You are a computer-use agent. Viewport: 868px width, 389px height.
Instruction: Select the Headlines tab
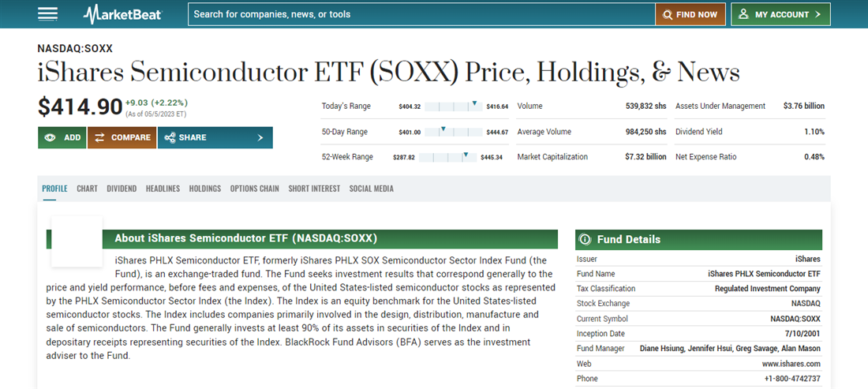[163, 189]
